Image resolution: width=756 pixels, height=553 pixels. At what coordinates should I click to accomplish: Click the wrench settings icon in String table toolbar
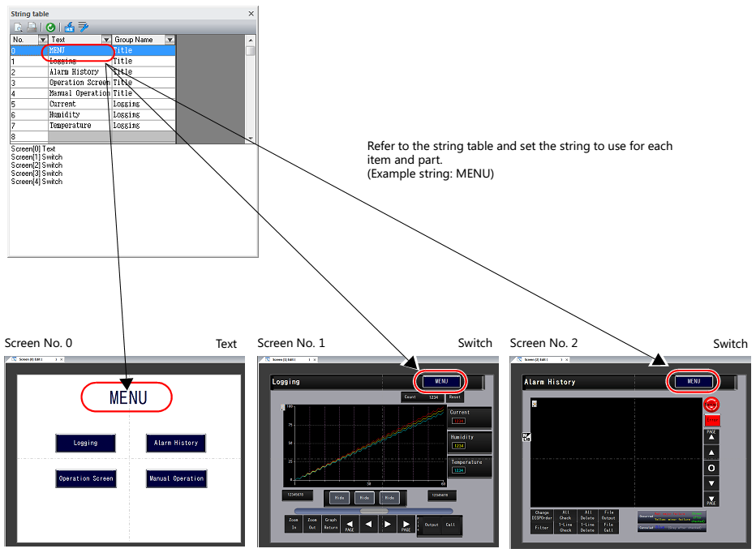(x=84, y=27)
